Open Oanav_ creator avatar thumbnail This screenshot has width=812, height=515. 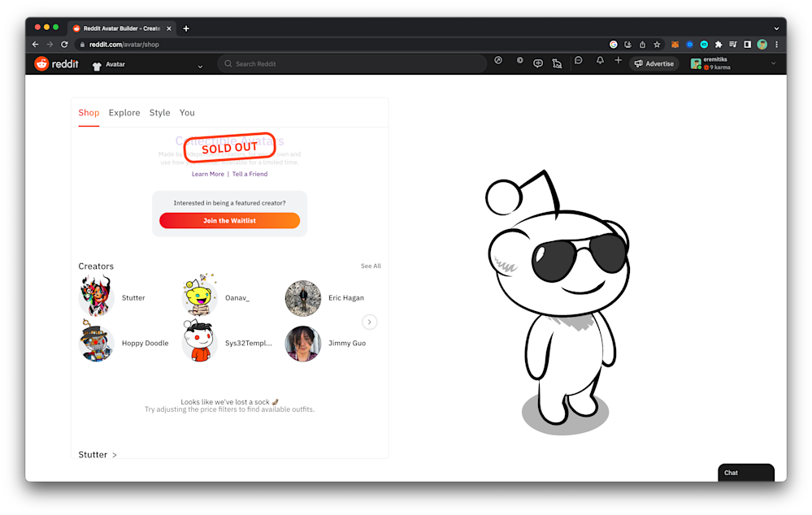[199, 295]
